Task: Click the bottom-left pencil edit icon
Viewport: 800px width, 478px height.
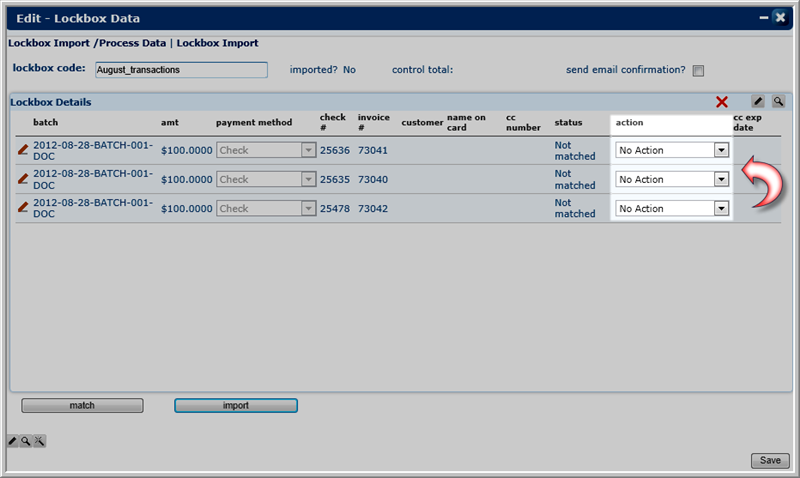Action: [13, 441]
